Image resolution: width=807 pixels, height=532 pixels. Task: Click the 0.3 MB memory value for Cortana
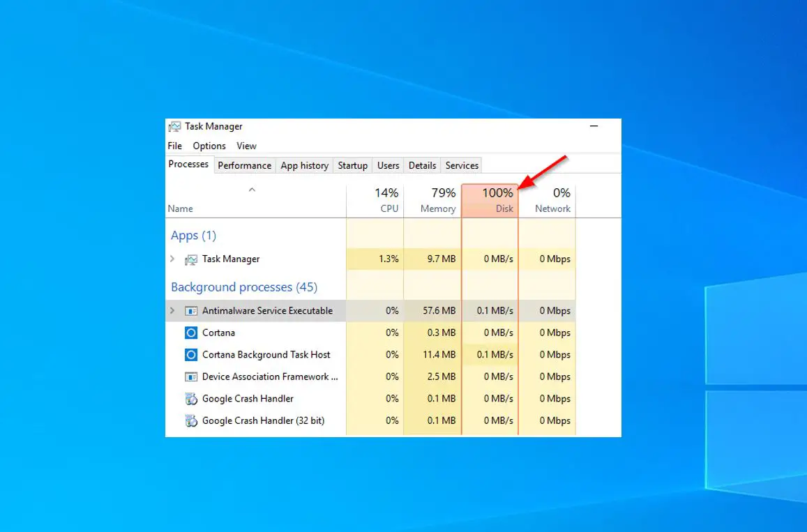[x=442, y=333]
